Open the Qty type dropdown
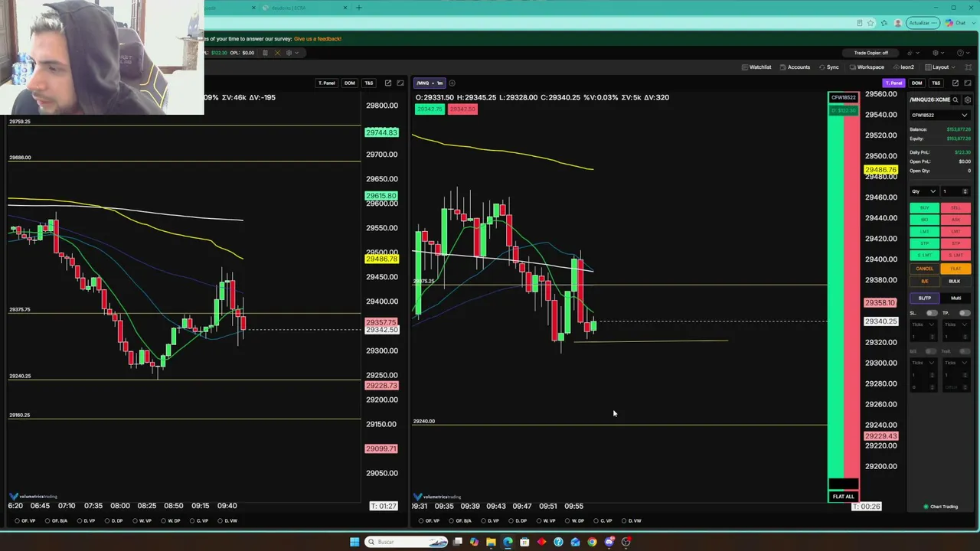The width and height of the screenshot is (980, 551). tap(923, 191)
